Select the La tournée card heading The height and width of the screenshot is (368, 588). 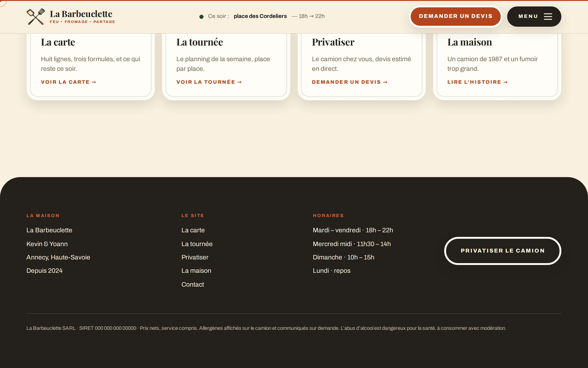(199, 42)
